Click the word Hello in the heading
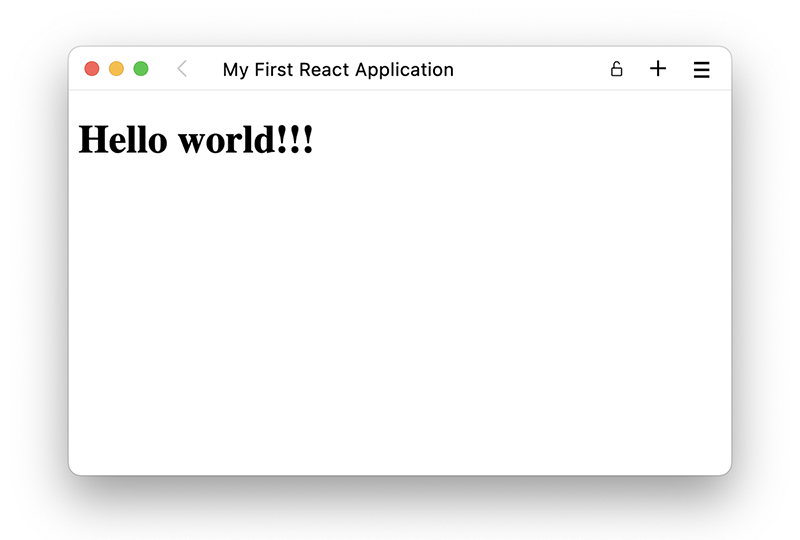Viewport: 800px width, 540px height. pyautogui.click(x=122, y=140)
